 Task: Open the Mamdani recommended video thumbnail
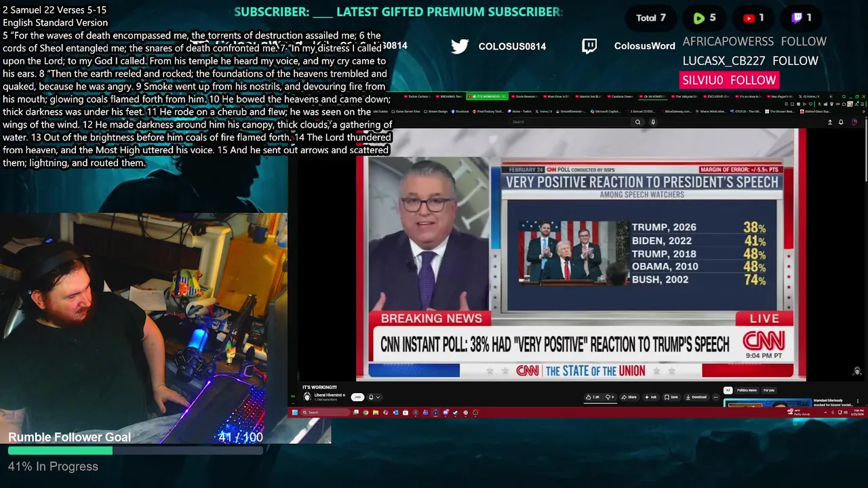point(767,404)
